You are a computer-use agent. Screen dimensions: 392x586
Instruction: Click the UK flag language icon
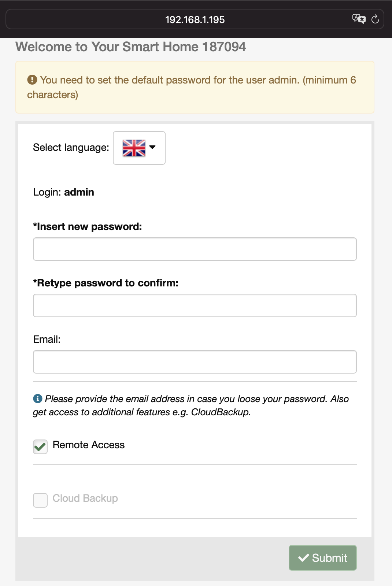[x=134, y=148]
